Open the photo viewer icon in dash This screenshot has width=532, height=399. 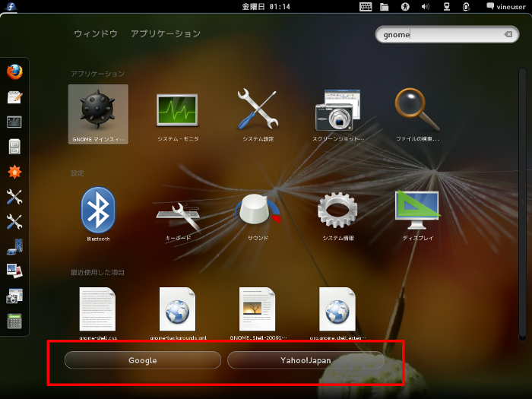(x=14, y=271)
